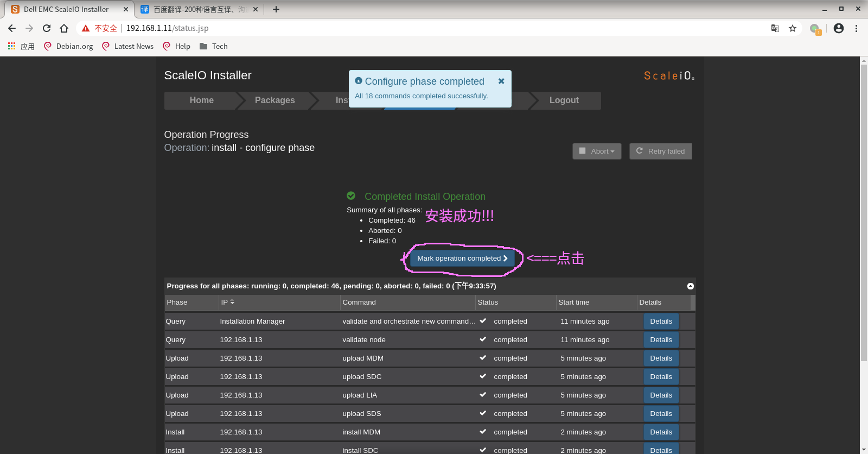This screenshot has width=868, height=454.
Task: Click Logout in the navigation
Action: pos(564,100)
